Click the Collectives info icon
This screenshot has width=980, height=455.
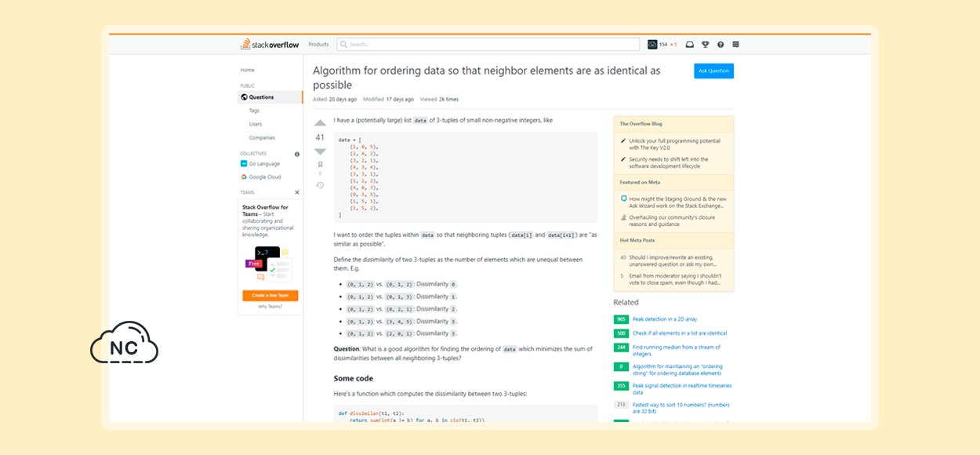296,154
